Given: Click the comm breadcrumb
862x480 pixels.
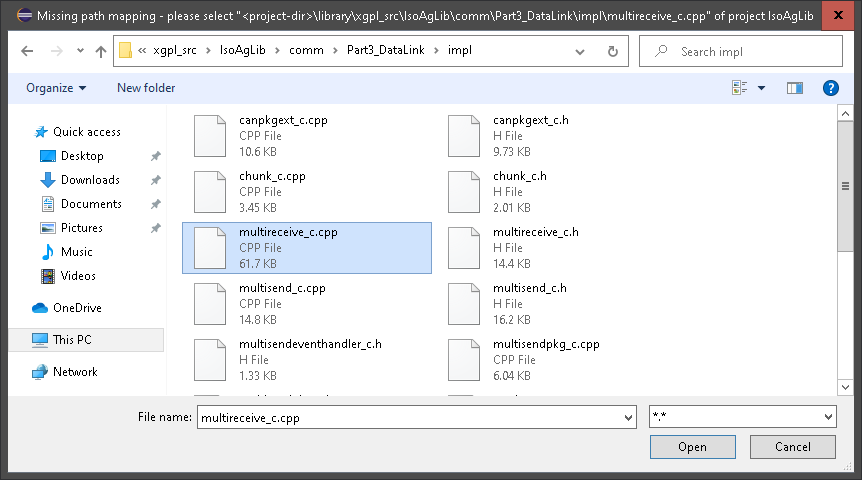Looking at the screenshot, I should click(x=306, y=51).
